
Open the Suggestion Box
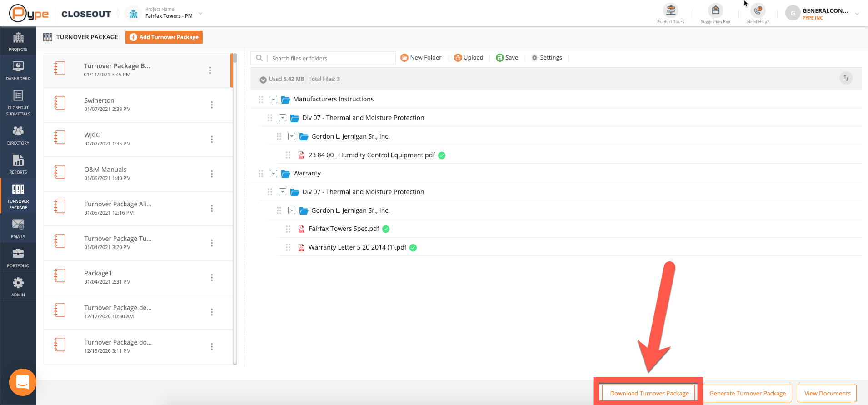click(x=715, y=14)
